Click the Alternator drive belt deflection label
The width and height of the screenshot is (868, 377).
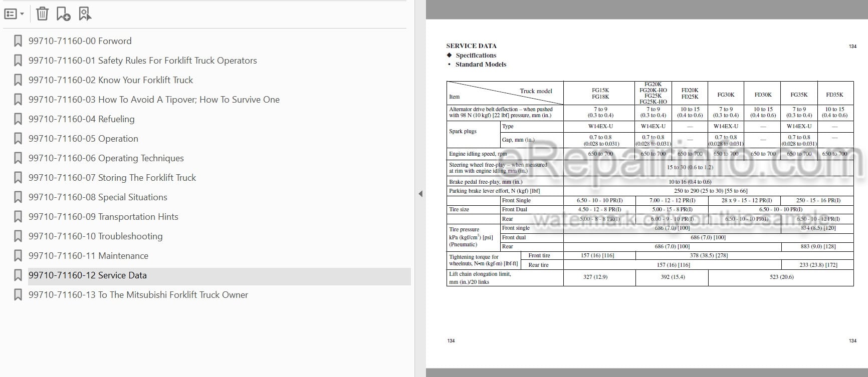(x=501, y=112)
